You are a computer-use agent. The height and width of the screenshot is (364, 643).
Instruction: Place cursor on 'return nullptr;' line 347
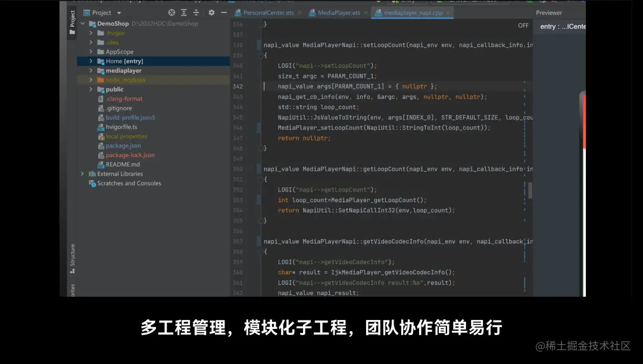pos(304,138)
